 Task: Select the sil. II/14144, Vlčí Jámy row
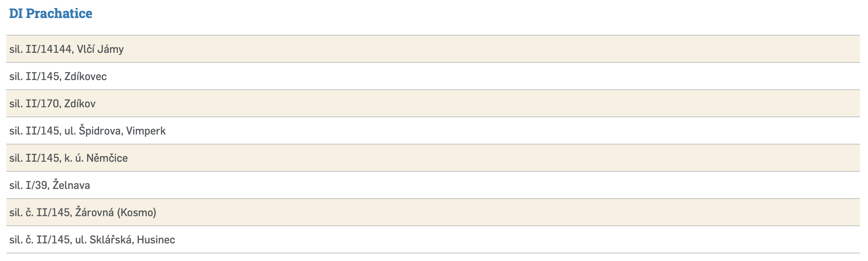tap(66, 49)
